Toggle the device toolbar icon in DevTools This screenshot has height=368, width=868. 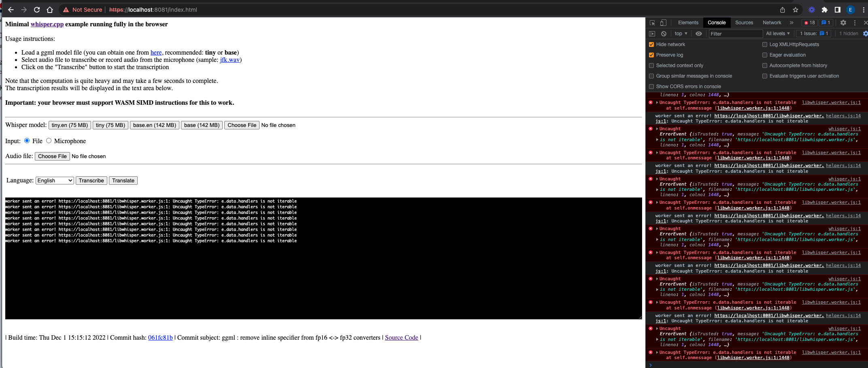click(x=663, y=23)
